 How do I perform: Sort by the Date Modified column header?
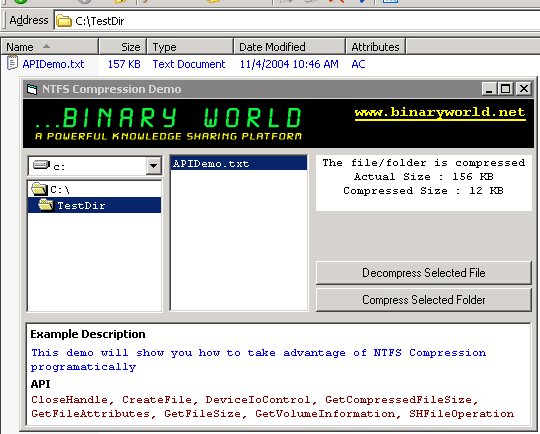[x=289, y=46]
